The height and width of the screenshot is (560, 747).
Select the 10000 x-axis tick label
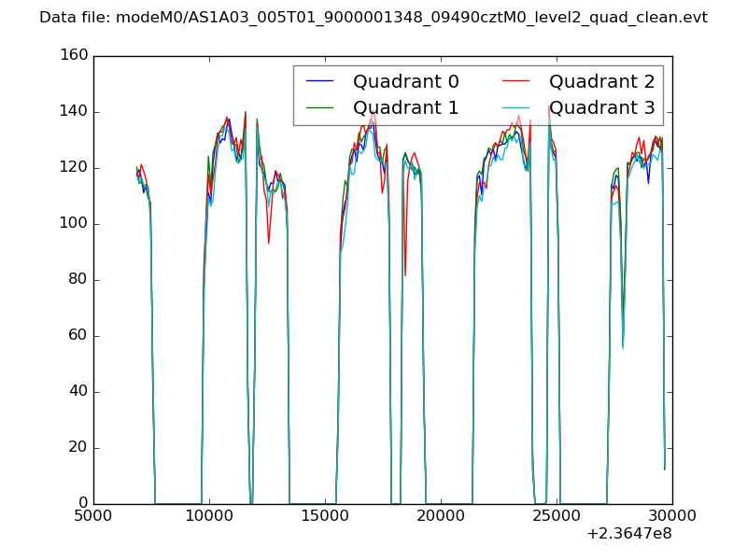[209, 516]
